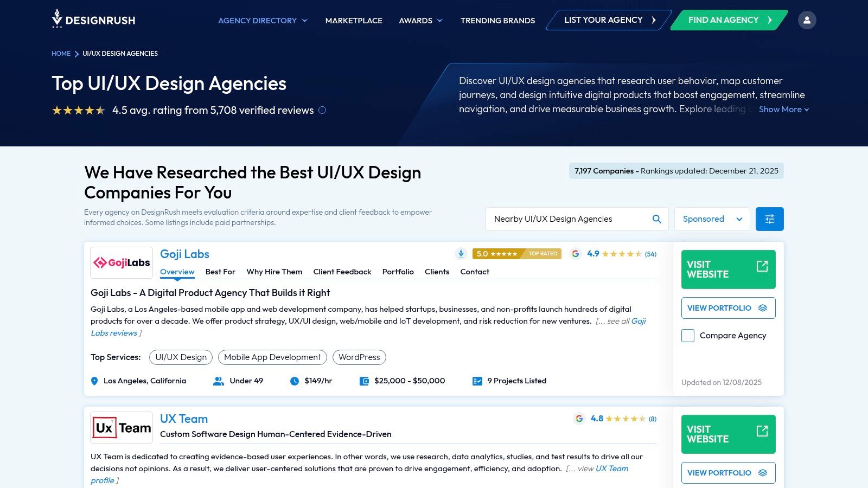Open the Portfolio tab for Goji Labs
Screen dimensions: 868x488
click(398, 272)
